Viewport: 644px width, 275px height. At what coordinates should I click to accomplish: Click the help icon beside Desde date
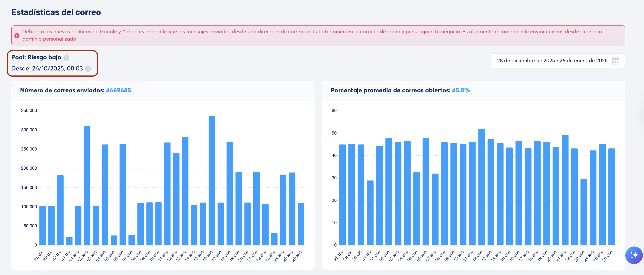pyautogui.click(x=88, y=69)
